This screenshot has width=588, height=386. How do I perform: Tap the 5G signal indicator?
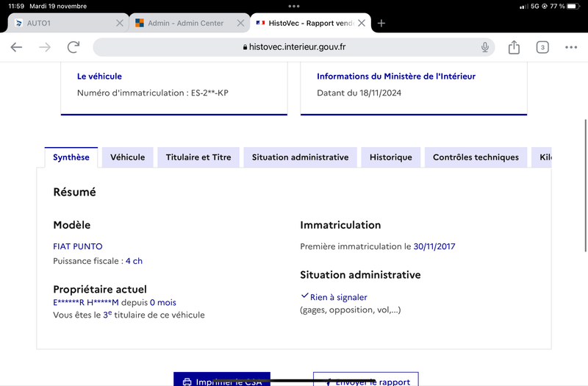click(535, 6)
